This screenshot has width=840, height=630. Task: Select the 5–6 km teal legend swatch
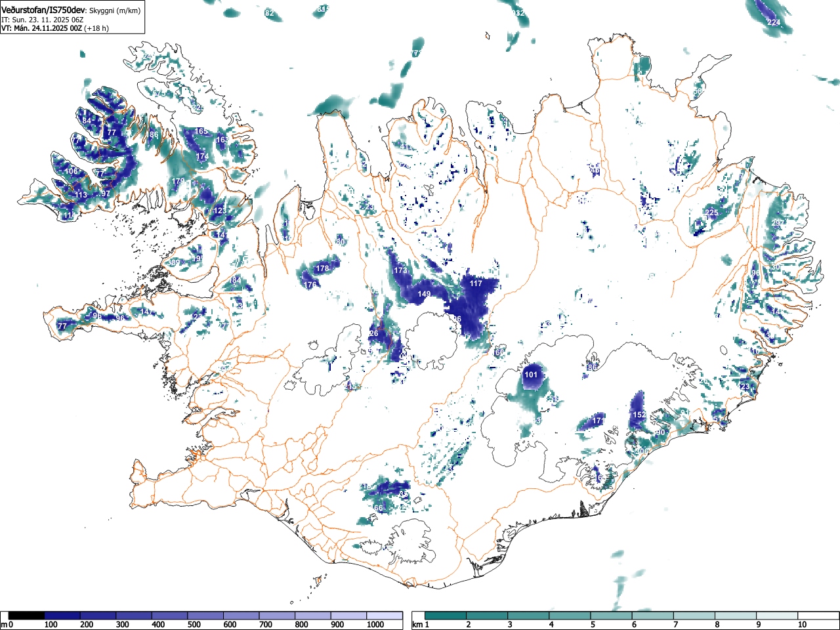click(612, 616)
